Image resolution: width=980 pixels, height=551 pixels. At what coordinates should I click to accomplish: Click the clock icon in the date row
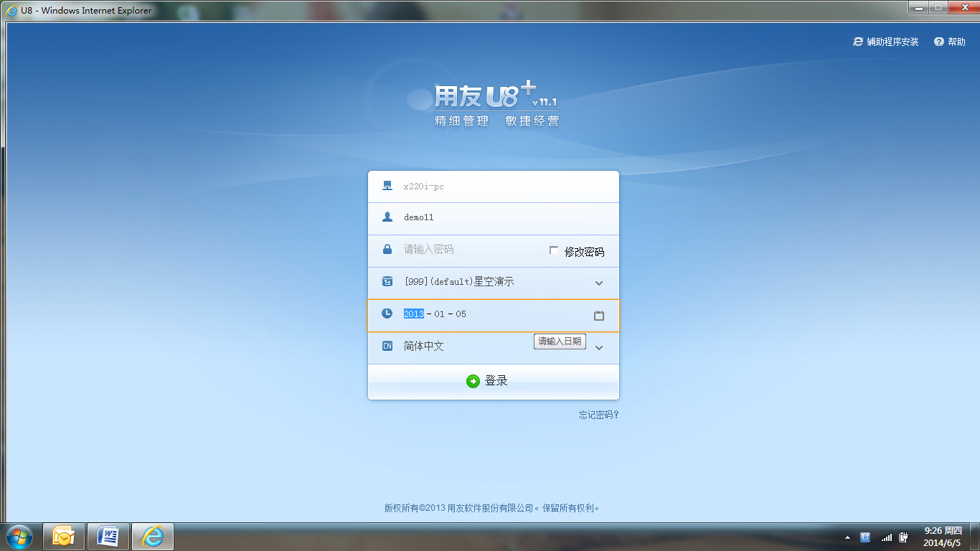[387, 314]
